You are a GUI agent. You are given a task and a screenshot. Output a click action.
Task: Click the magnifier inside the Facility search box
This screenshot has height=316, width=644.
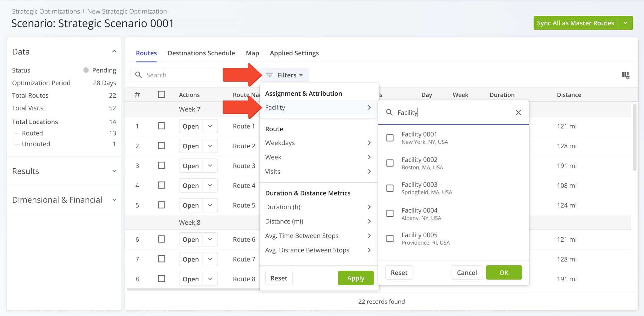click(x=390, y=112)
